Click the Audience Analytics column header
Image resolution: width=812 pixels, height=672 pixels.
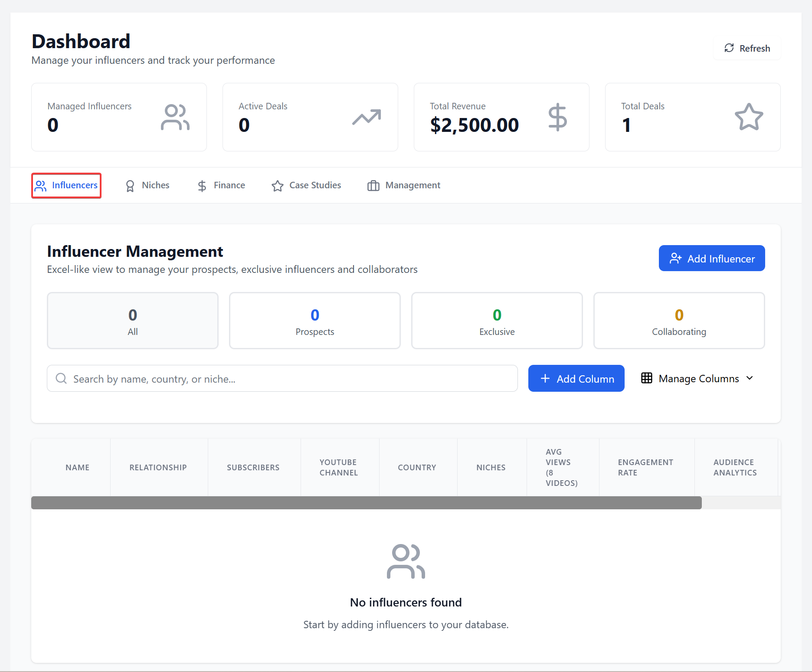tap(735, 468)
